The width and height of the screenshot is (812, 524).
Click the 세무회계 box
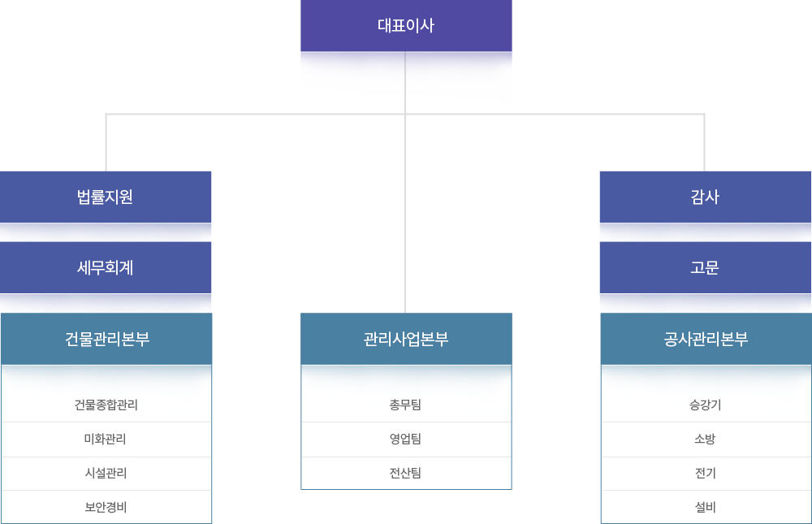[x=106, y=267]
